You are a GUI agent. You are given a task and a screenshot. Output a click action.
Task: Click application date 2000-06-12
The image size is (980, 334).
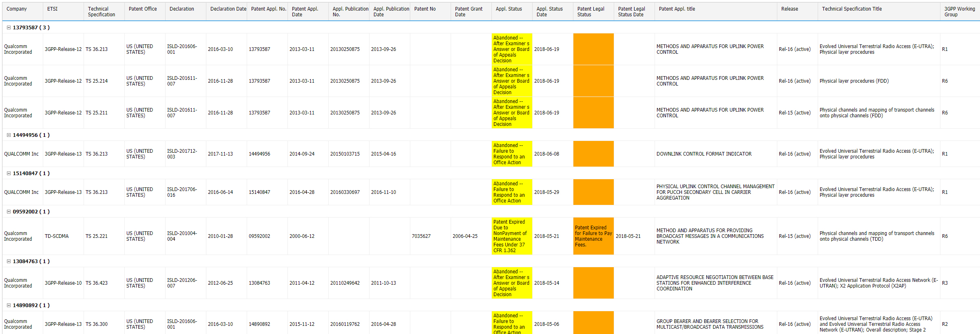(302, 236)
